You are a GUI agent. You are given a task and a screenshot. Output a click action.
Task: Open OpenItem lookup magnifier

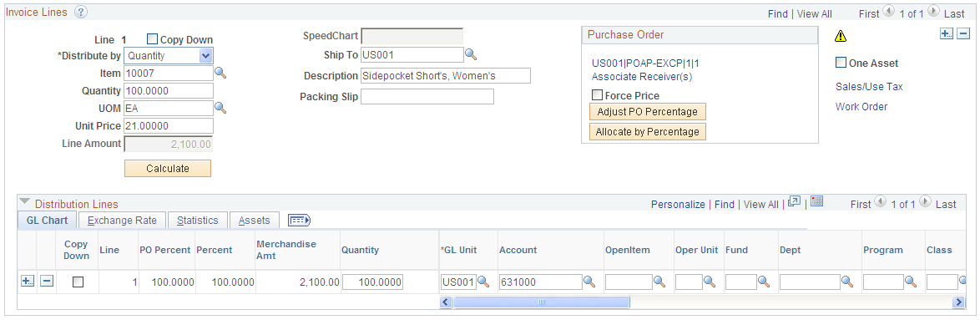659,282
